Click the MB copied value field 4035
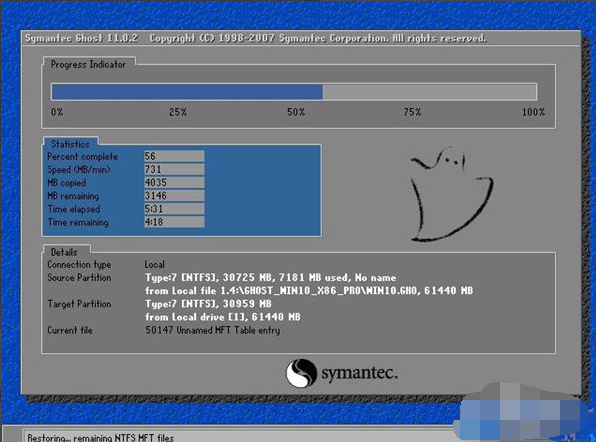Viewport: 596px width, 442px height. (174, 182)
